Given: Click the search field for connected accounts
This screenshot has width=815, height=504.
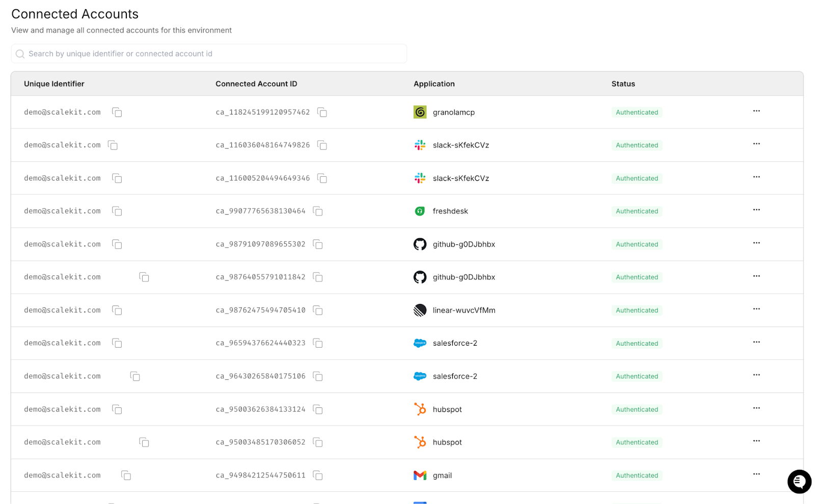Looking at the screenshot, I should click(x=209, y=53).
